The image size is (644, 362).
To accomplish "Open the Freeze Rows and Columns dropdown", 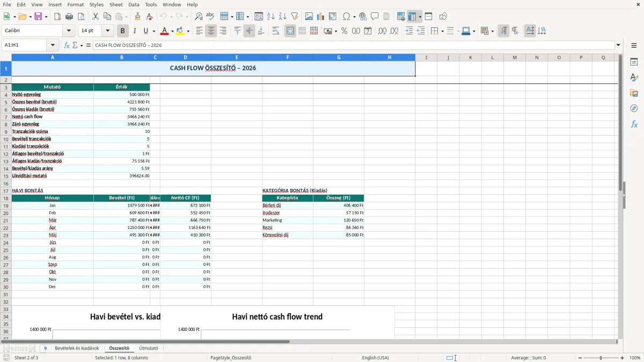I will click(x=420, y=17).
